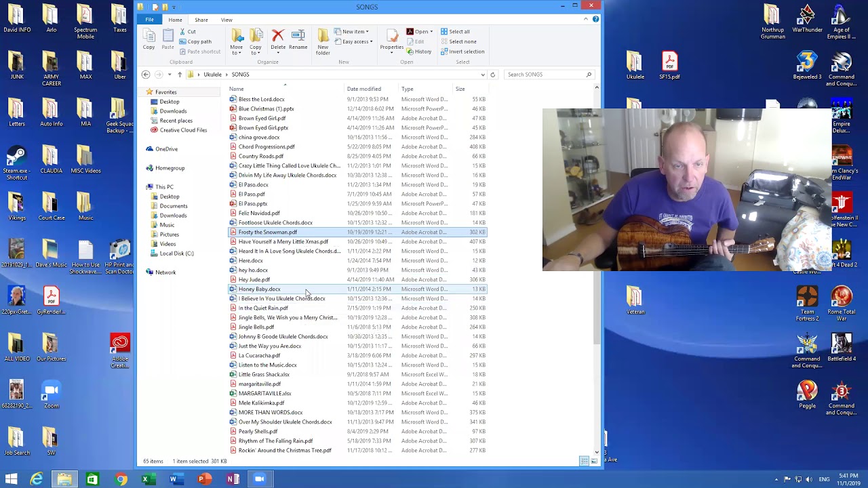Select the Frosty the Snowman.pdf file

click(x=357, y=232)
